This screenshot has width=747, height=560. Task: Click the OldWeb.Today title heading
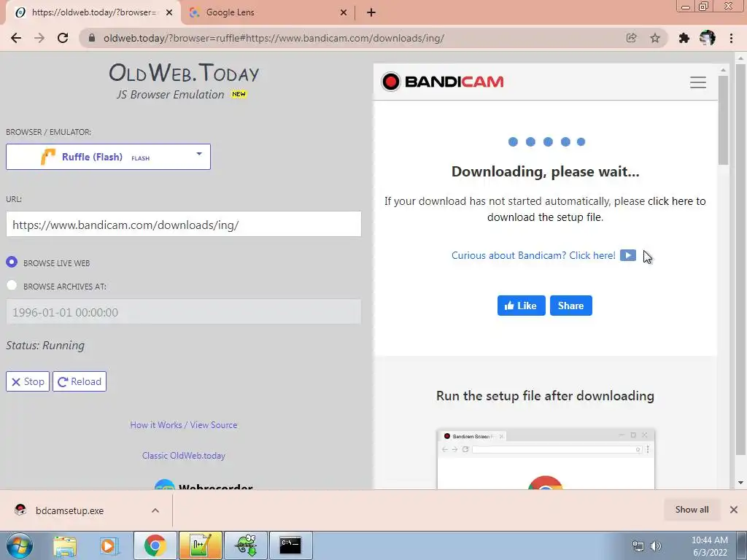point(184,73)
